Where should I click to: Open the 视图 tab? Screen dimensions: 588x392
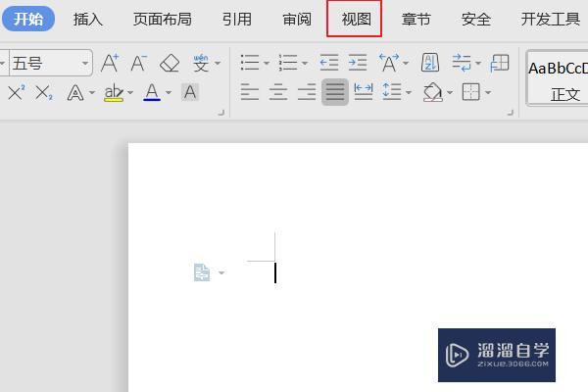356,20
